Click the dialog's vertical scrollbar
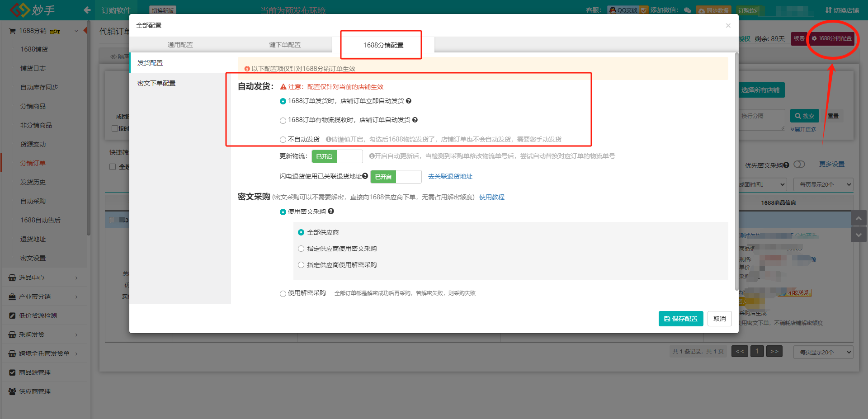The height and width of the screenshot is (419, 868). pyautogui.click(x=736, y=172)
